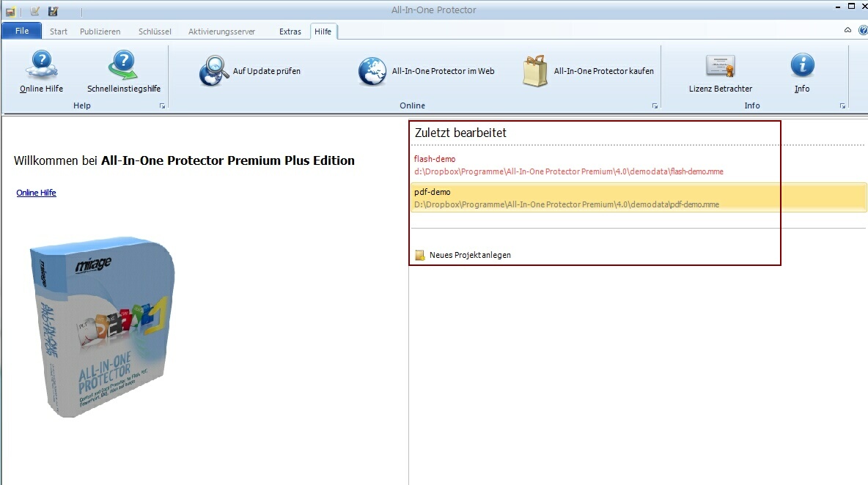Expand the Online group dialog launcher
Screen dimensions: 868x485
coord(655,106)
